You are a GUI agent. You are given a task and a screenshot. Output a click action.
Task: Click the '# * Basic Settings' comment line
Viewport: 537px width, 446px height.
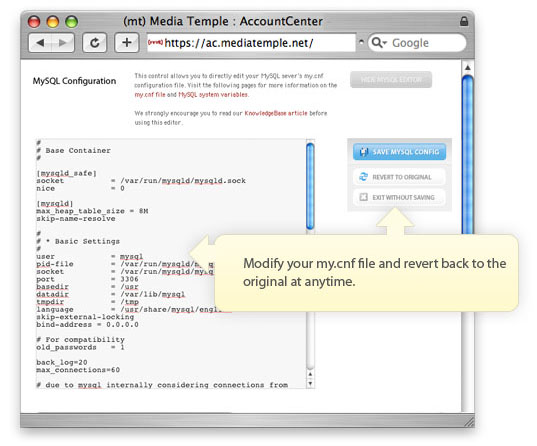click(x=78, y=241)
